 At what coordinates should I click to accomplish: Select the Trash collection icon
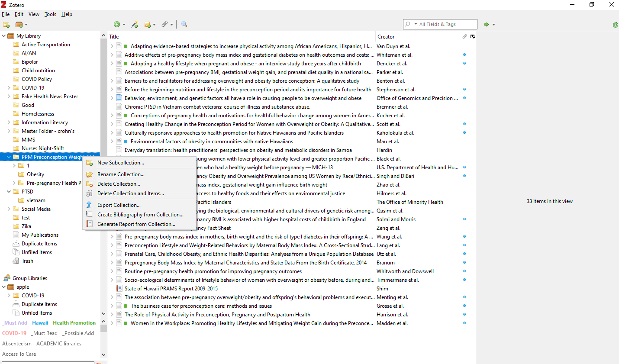point(16,261)
